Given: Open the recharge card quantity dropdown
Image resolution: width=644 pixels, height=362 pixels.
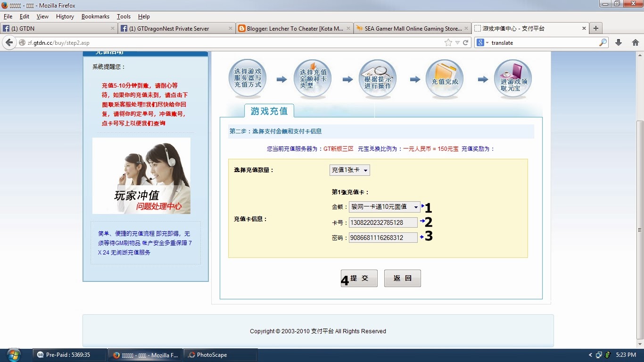Looking at the screenshot, I should pos(350,170).
